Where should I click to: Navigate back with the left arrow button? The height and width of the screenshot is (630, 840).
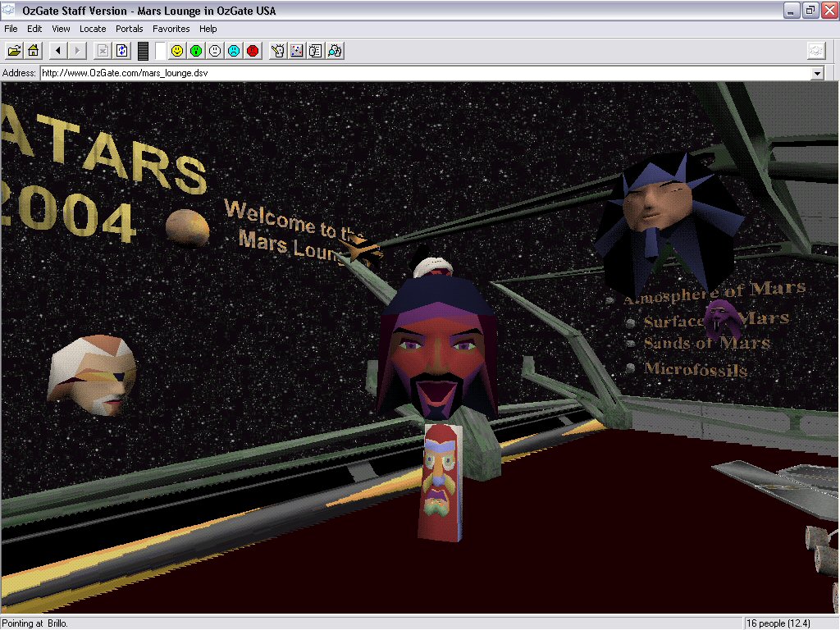[57, 51]
